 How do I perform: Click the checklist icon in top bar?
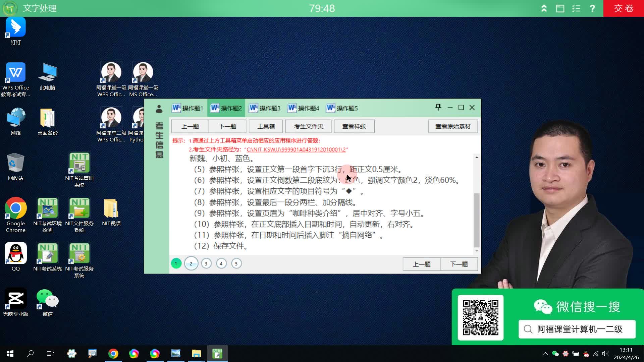[576, 8]
